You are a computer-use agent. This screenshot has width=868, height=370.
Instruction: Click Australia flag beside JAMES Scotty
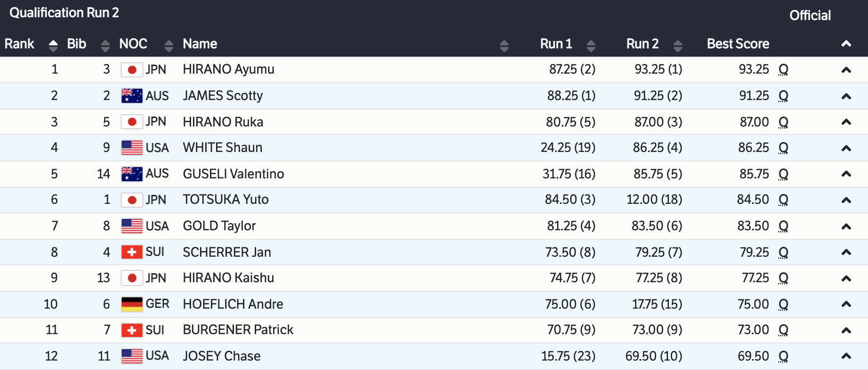pyautogui.click(x=132, y=96)
